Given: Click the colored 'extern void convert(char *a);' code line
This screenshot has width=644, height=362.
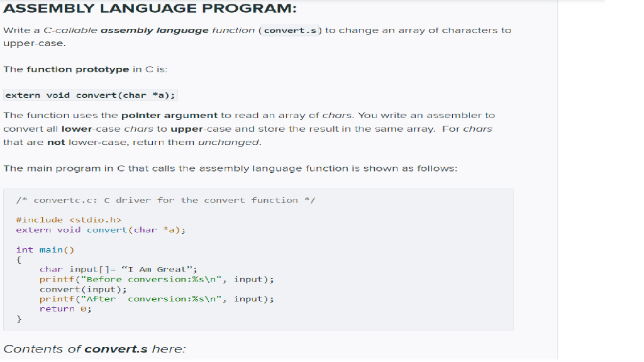Looking at the screenshot, I should [x=101, y=230].
